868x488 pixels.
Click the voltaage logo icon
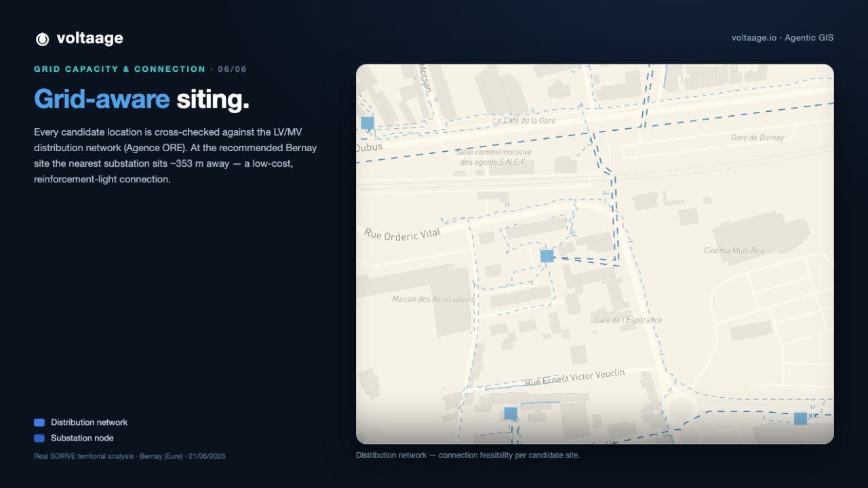pyautogui.click(x=42, y=39)
